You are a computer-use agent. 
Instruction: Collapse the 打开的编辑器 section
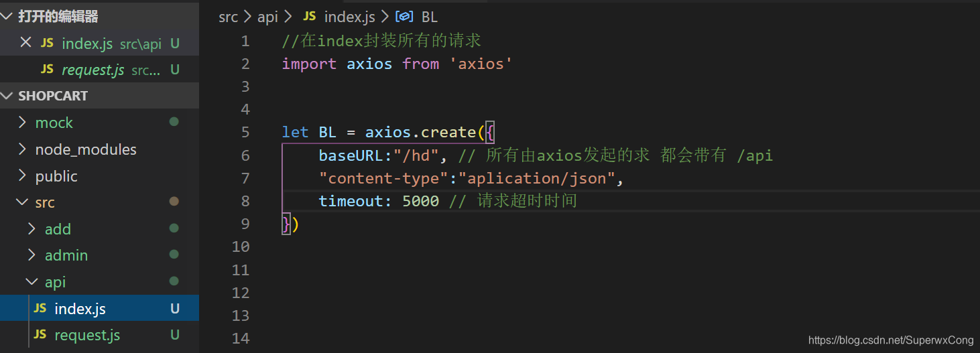click(x=8, y=16)
